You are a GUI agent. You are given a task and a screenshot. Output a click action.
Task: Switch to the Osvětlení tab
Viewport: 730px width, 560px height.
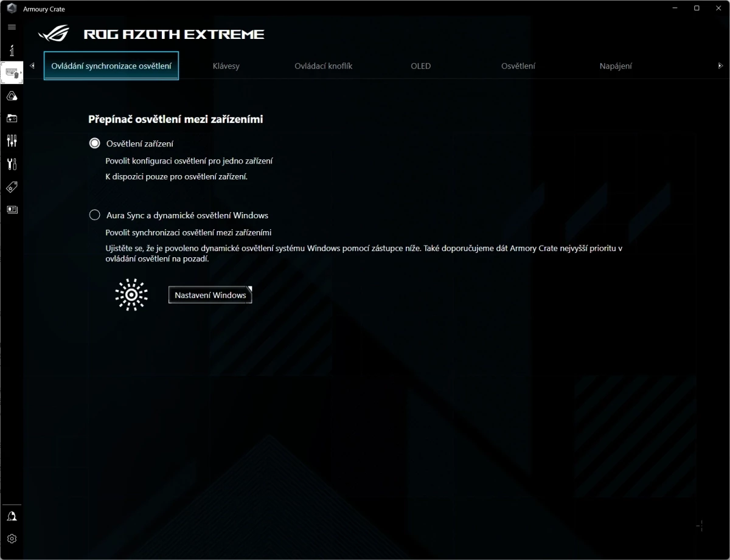coord(518,66)
